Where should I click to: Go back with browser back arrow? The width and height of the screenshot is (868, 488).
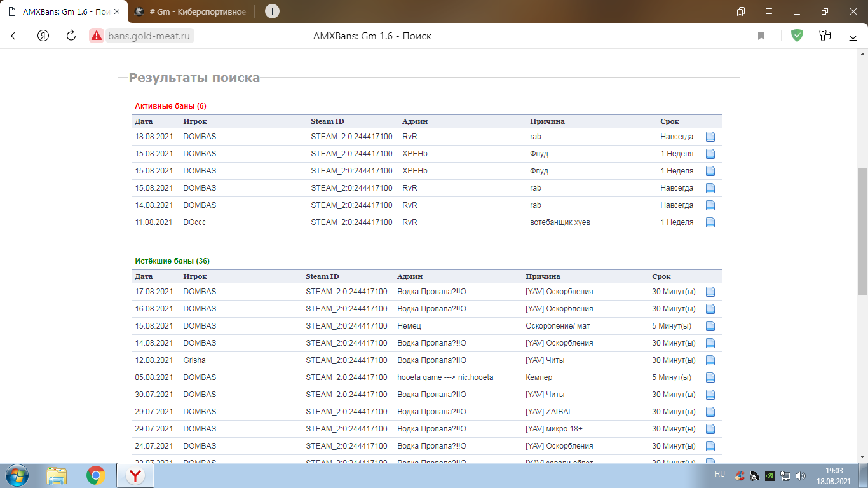coord(15,36)
